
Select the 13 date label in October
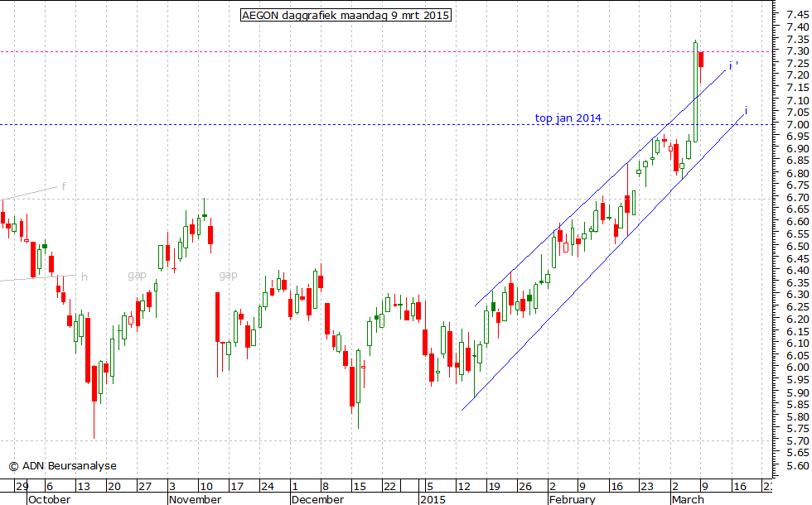pyautogui.click(x=84, y=487)
